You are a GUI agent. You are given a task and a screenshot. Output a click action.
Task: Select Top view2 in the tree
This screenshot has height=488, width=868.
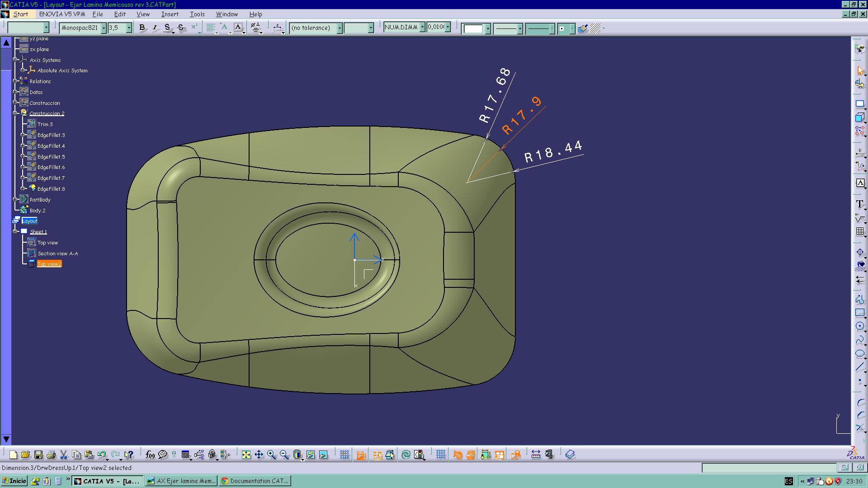(x=49, y=264)
